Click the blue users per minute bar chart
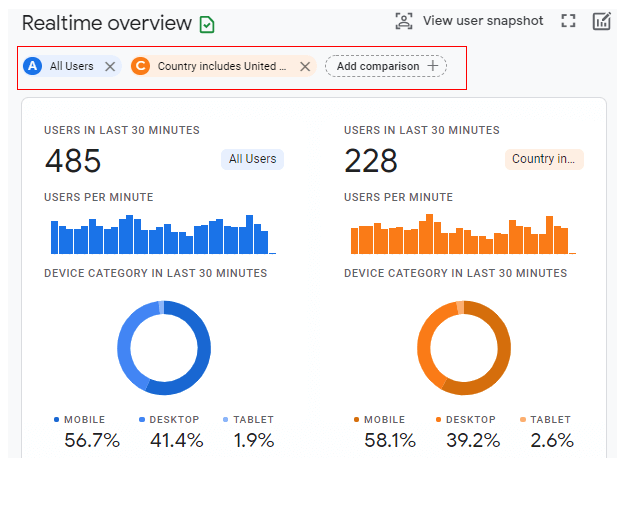This screenshot has height=528, width=625. tap(160, 236)
